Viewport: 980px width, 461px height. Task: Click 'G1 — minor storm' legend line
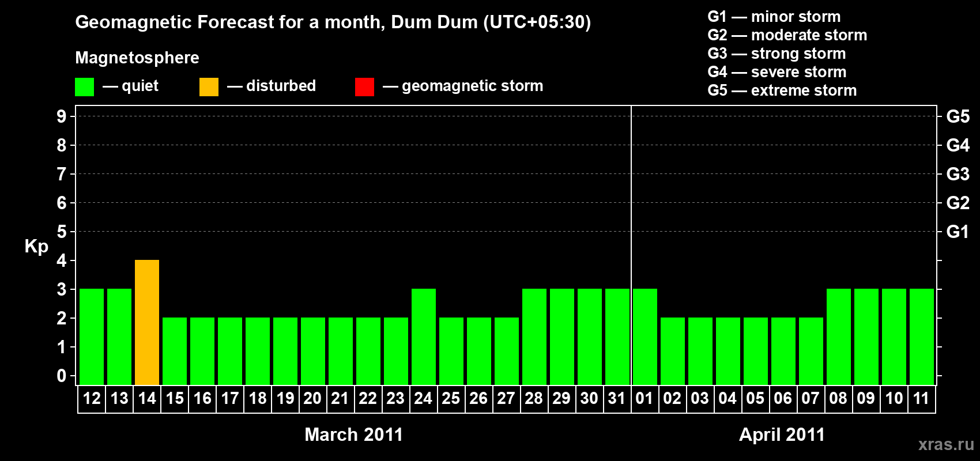coord(774,17)
